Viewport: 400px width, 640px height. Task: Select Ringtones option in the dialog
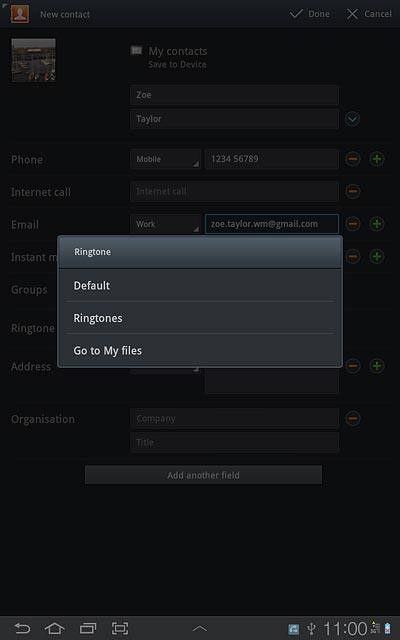click(x=200, y=318)
